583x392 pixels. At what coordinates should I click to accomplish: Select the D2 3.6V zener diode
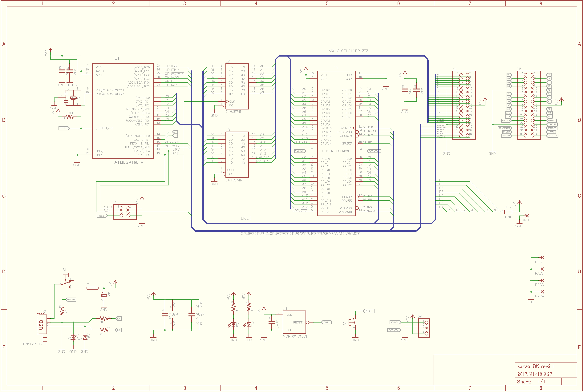[73, 338]
